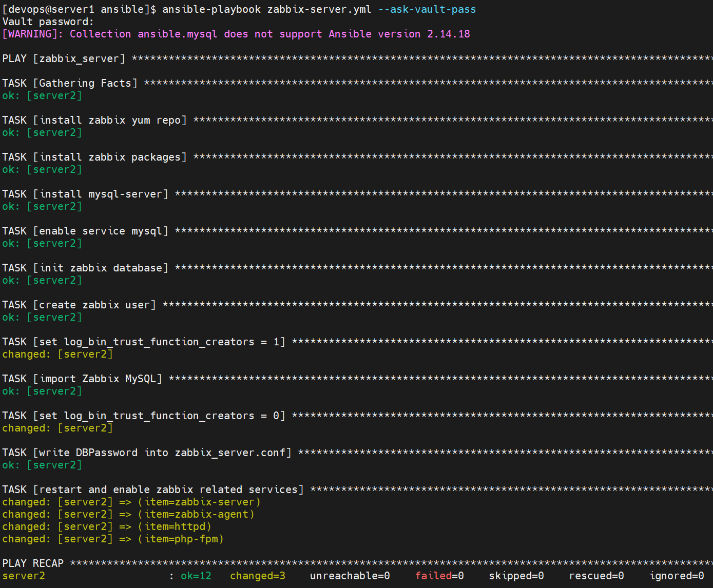Click 'TASK [install mysql-server]' line
This screenshot has width=713, height=588.
[x=85, y=194]
